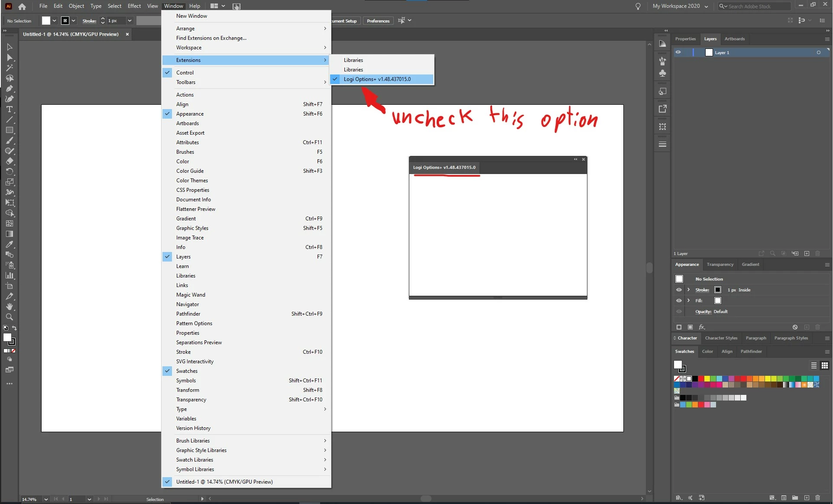Switch to the Artboards tab
Viewport: 833px width, 504px height.
[x=734, y=39]
